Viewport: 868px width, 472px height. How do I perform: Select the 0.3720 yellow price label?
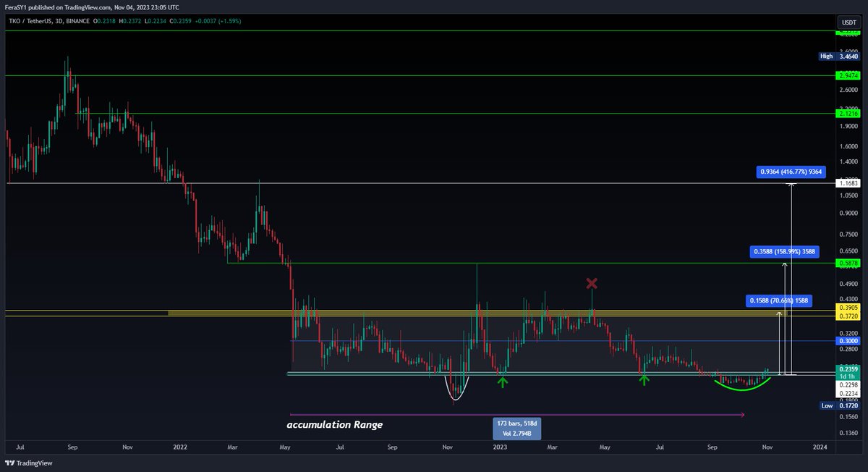tap(848, 317)
